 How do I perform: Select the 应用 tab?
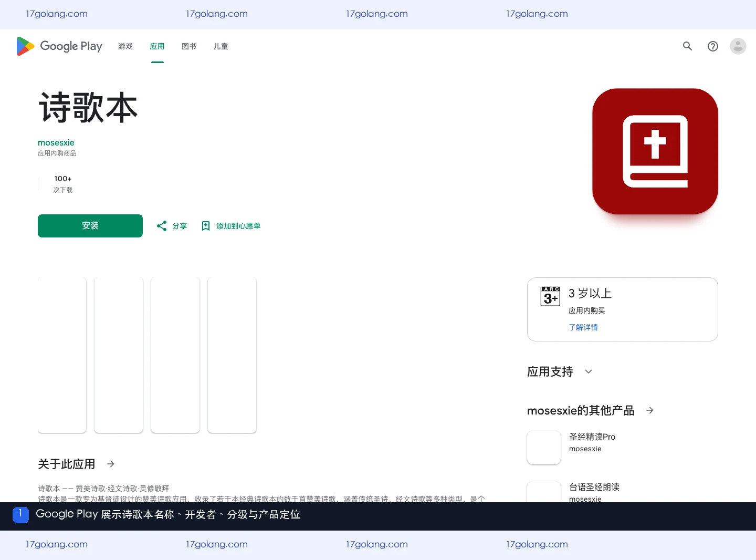click(x=157, y=46)
